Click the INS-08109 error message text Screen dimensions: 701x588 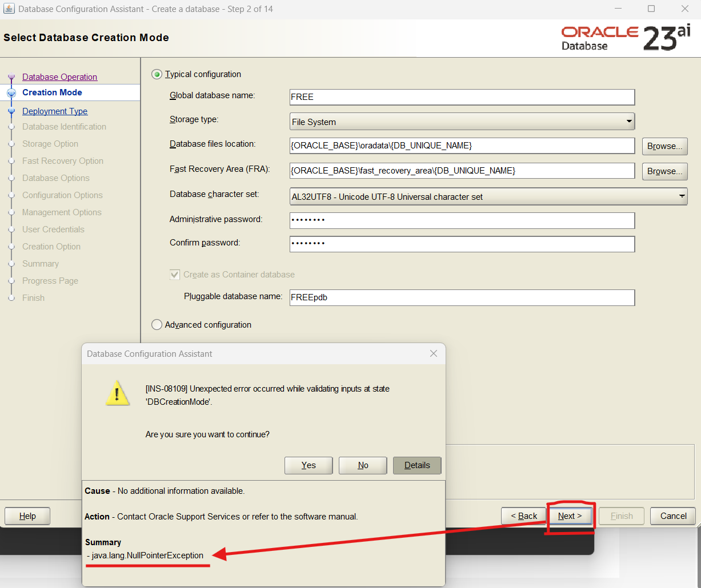pos(267,395)
